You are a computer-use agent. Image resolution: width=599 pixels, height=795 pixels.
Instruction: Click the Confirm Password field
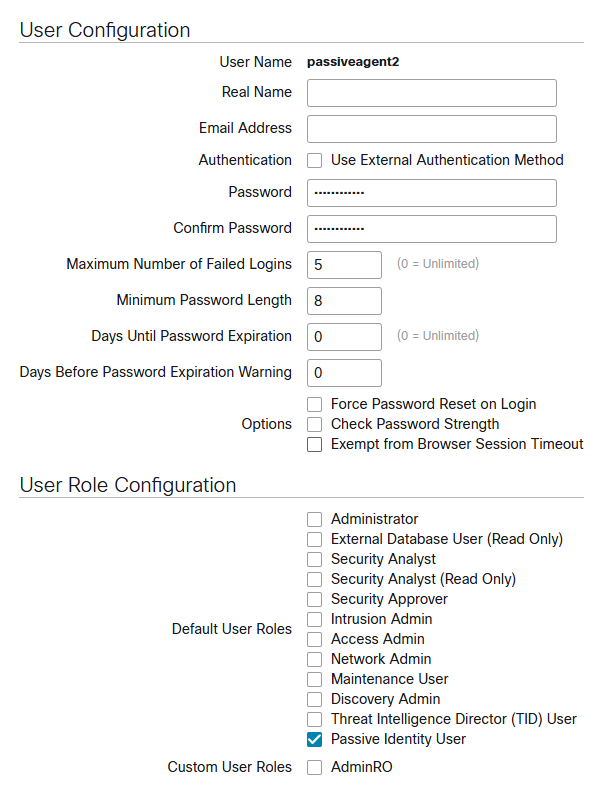point(432,229)
